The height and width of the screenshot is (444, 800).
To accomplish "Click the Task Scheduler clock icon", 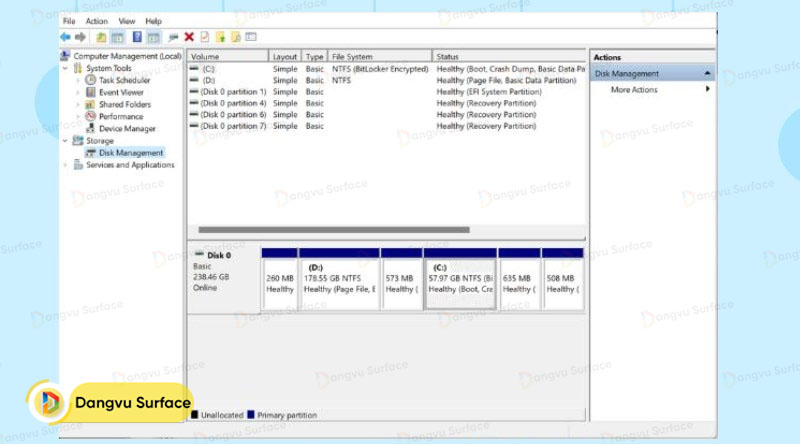I will click(90, 80).
